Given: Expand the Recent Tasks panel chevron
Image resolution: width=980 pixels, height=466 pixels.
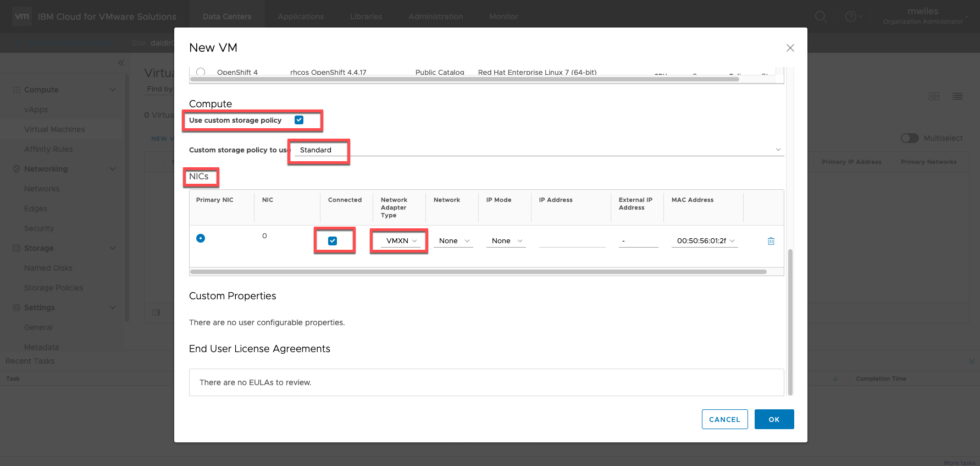Looking at the screenshot, I should click(x=971, y=361).
